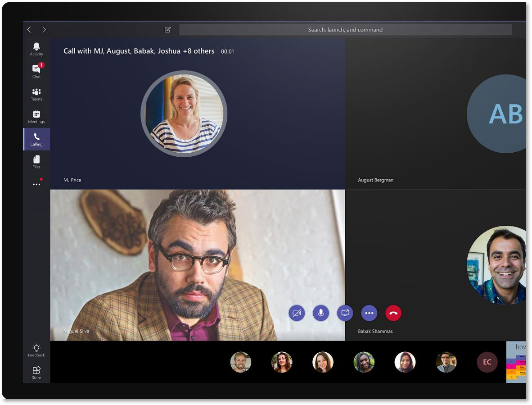Image resolution: width=532 pixels, height=405 pixels.
Task: Open Chat with the unread notification badge
Action: [36, 71]
